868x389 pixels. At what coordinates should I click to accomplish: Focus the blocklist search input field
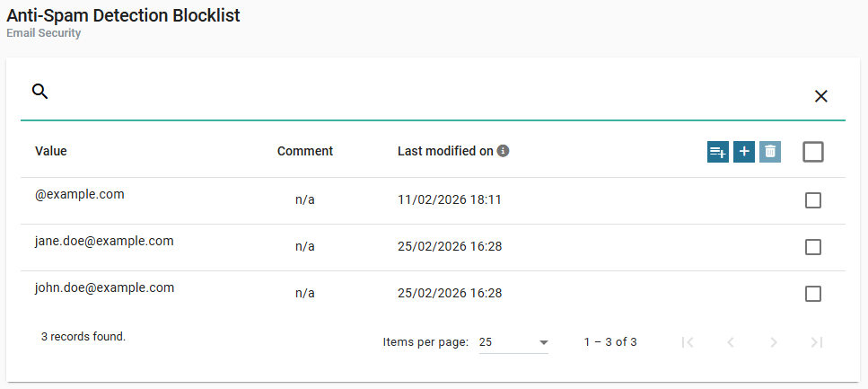[x=422, y=95]
